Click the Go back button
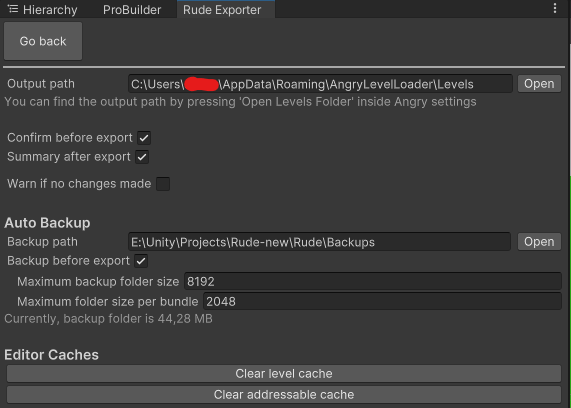 point(43,41)
